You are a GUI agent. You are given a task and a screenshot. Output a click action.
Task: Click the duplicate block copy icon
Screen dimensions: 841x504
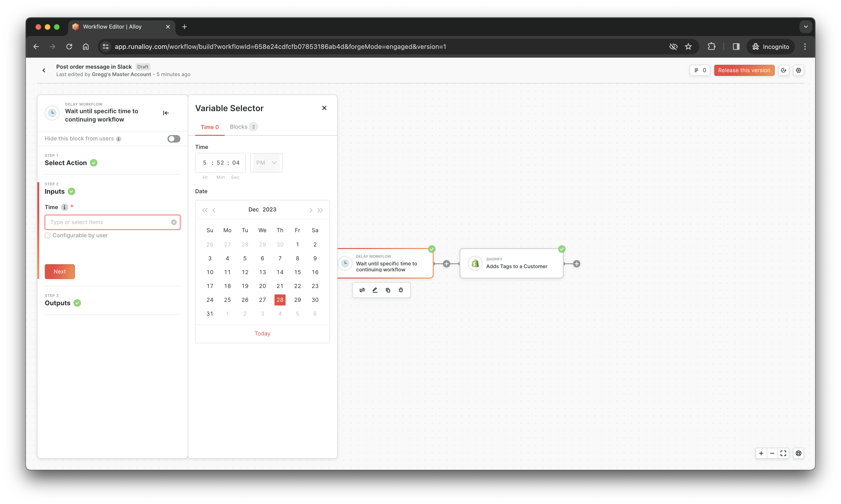point(388,290)
